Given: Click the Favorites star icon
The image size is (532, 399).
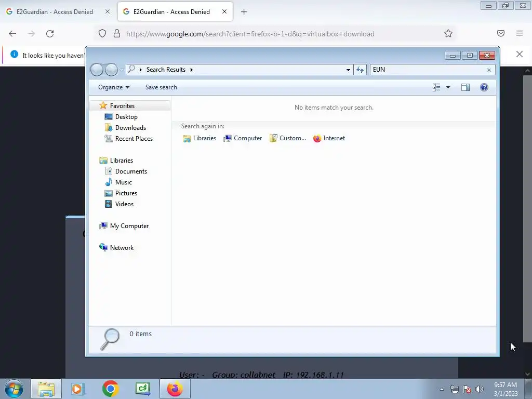Looking at the screenshot, I should tap(103, 105).
